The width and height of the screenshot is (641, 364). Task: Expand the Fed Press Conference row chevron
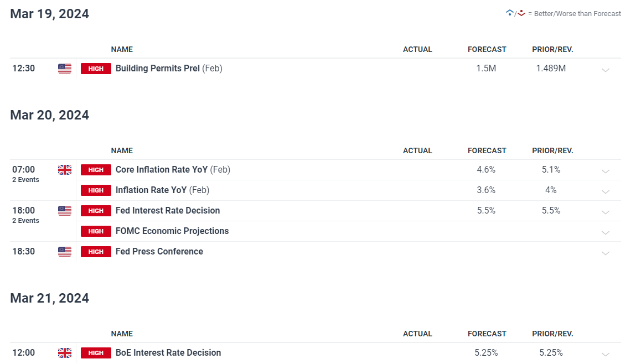point(606,253)
